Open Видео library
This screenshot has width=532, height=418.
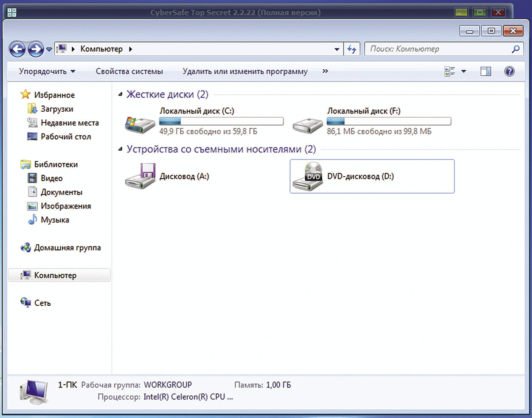[x=52, y=178]
